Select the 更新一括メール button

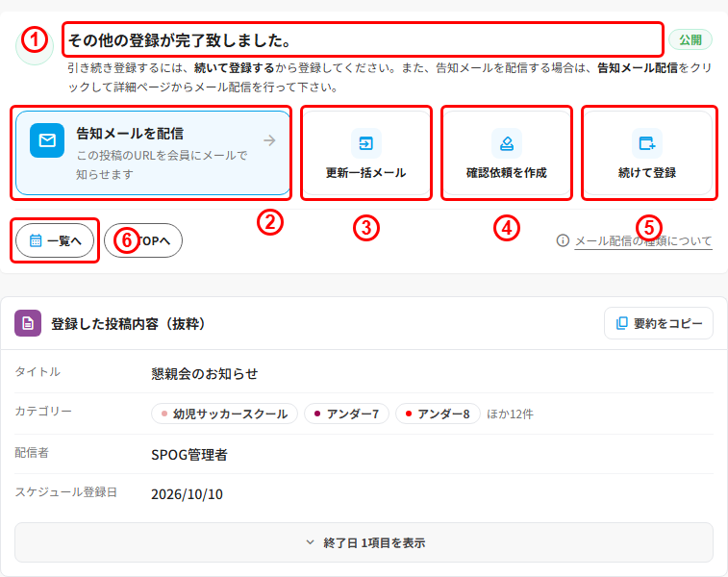(365, 153)
